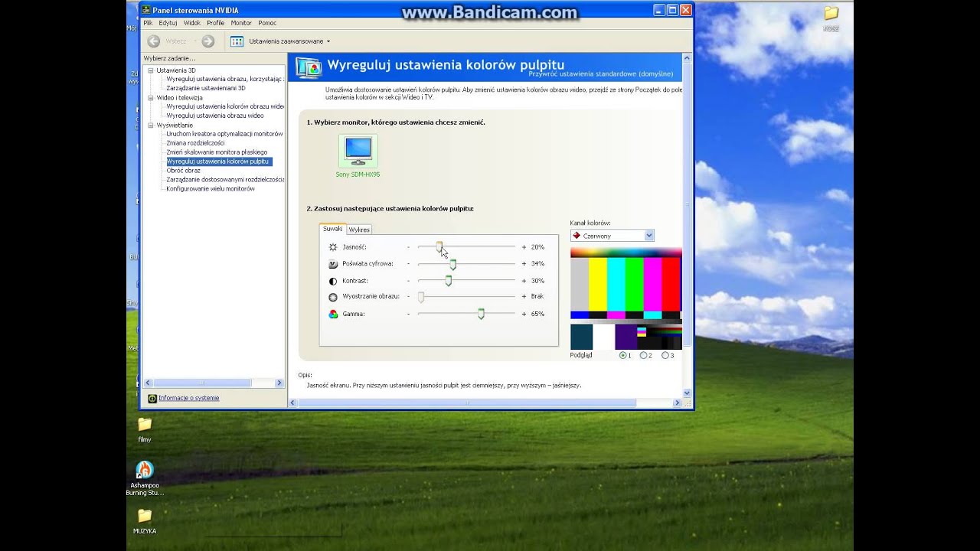
Task: Select Zmień skalowanie monitora płaskiego item
Action: pyautogui.click(x=217, y=152)
